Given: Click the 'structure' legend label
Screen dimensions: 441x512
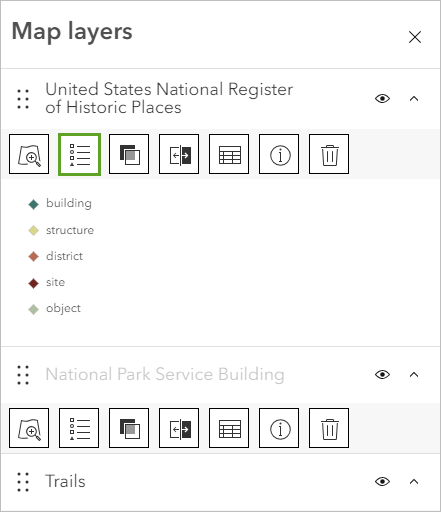Looking at the screenshot, I should coord(70,230).
